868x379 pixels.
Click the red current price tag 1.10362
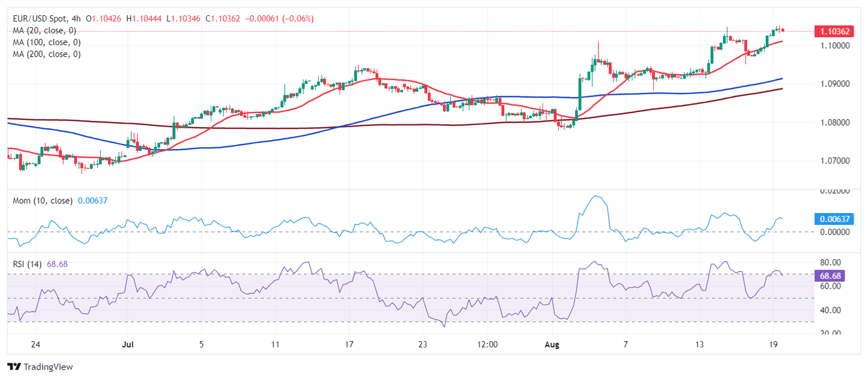tap(834, 31)
